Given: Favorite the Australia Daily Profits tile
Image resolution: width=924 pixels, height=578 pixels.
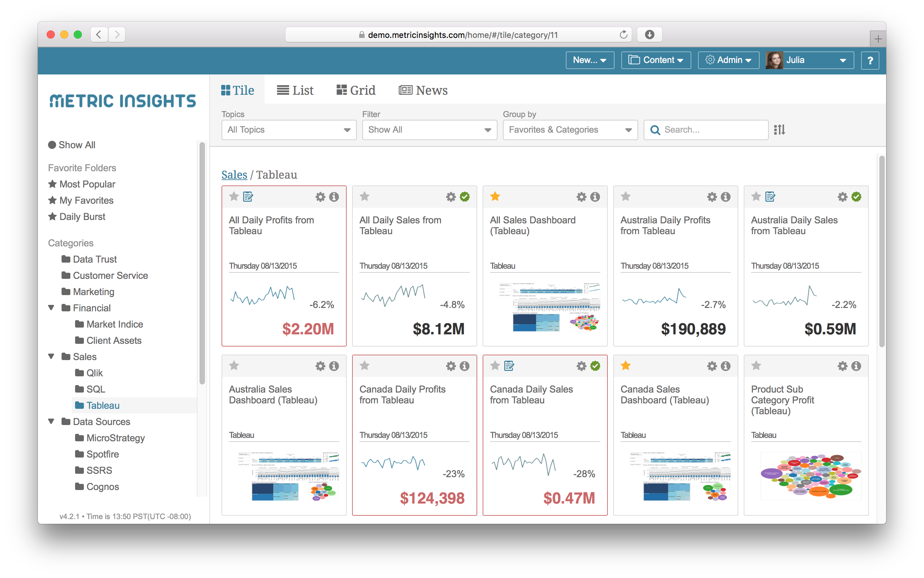Looking at the screenshot, I should click(626, 197).
